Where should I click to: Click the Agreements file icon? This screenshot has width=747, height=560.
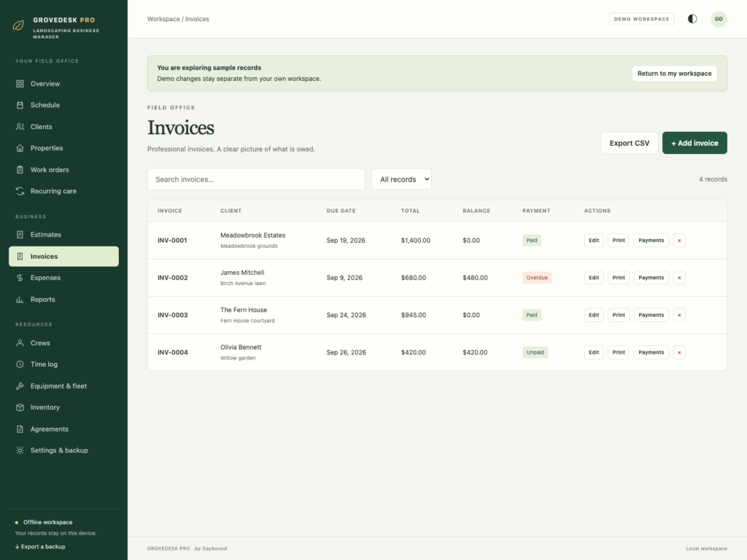tap(20, 429)
